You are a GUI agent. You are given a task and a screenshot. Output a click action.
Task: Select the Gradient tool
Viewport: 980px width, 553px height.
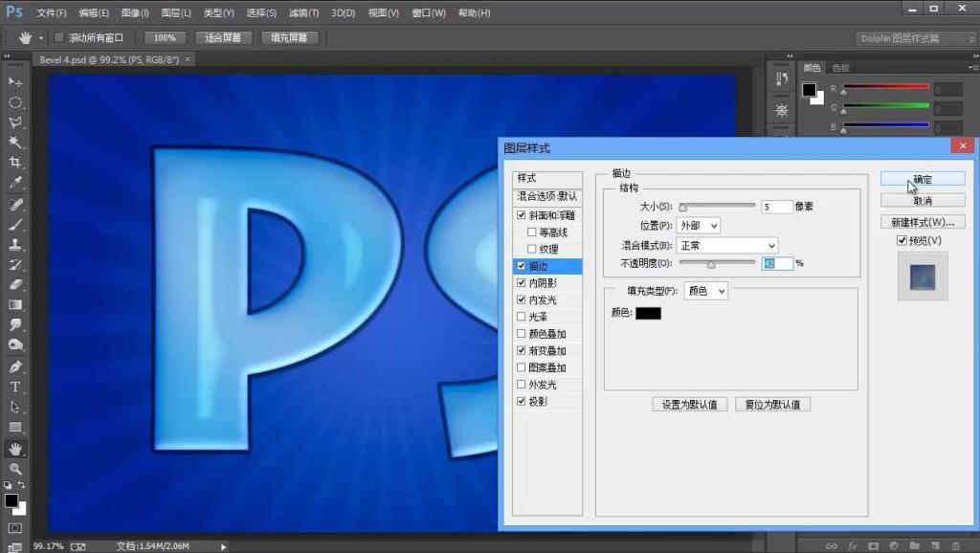point(15,304)
